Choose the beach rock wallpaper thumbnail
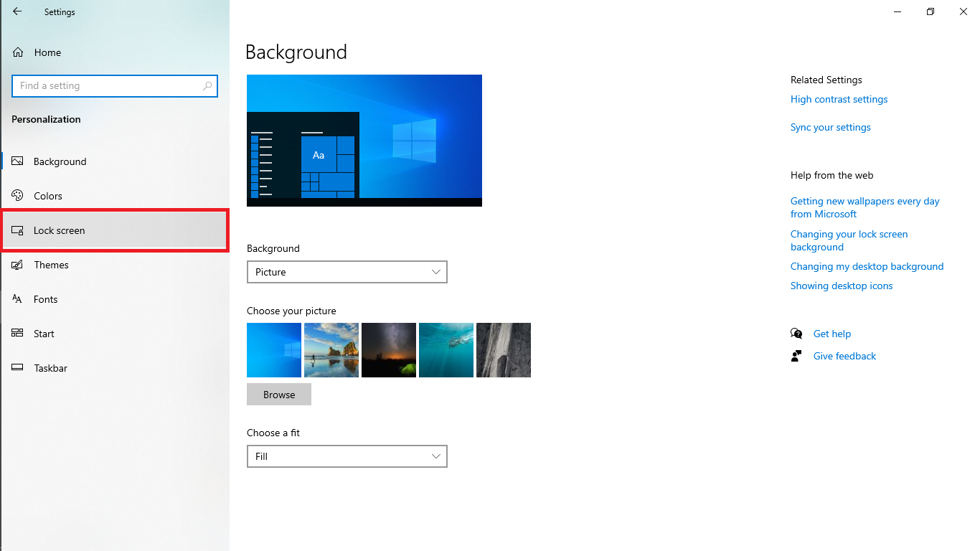Screen dimensions: 980x551 tap(331, 350)
